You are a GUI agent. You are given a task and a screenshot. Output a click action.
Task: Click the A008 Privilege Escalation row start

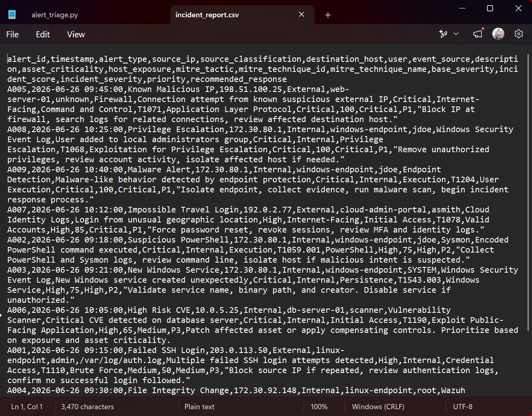(x=17, y=129)
